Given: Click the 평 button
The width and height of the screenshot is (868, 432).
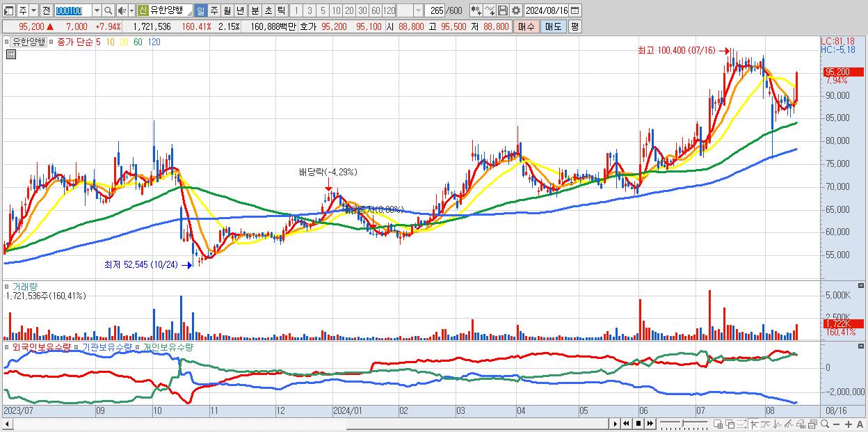Looking at the screenshot, I should pos(574,26).
